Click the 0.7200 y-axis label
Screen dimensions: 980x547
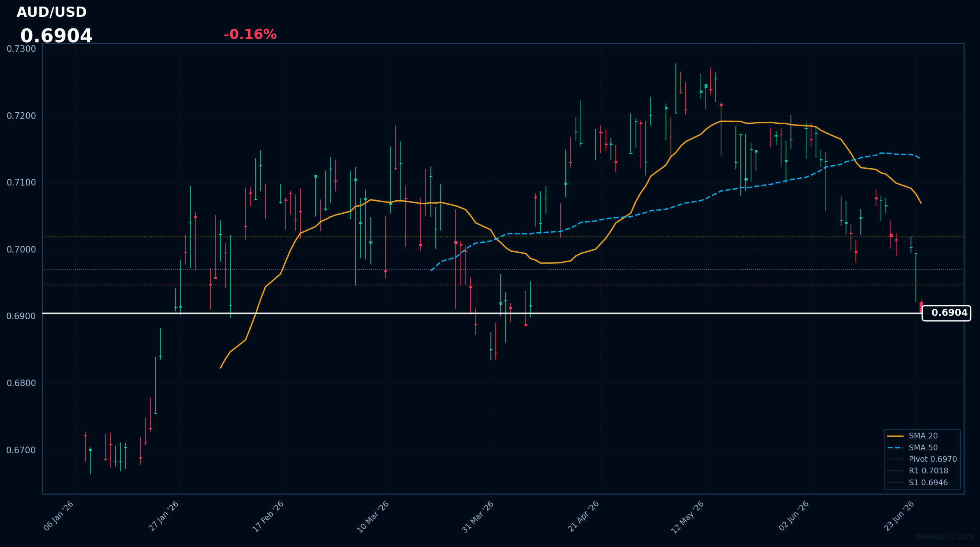pyautogui.click(x=21, y=116)
